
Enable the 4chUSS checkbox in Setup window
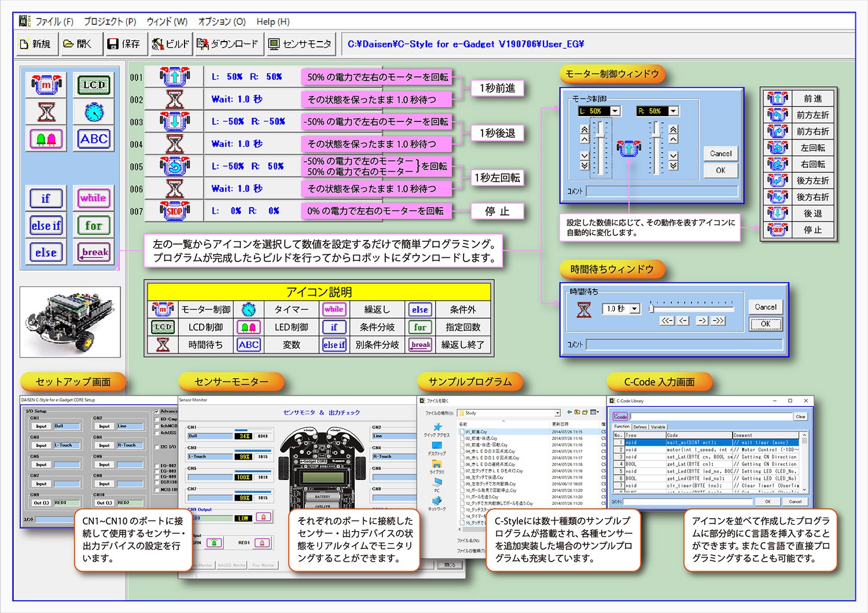click(157, 433)
